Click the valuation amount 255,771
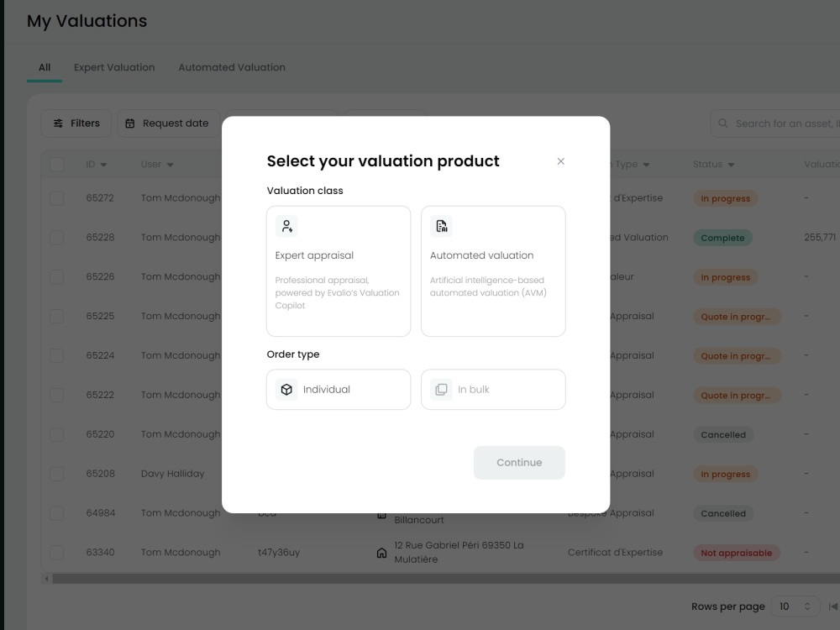The height and width of the screenshot is (630, 840). 820,238
